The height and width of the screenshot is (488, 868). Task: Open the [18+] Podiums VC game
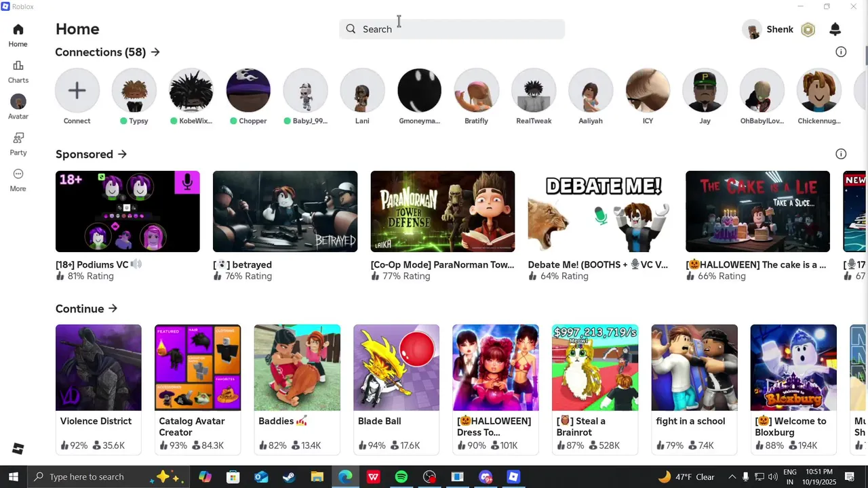[127, 211]
